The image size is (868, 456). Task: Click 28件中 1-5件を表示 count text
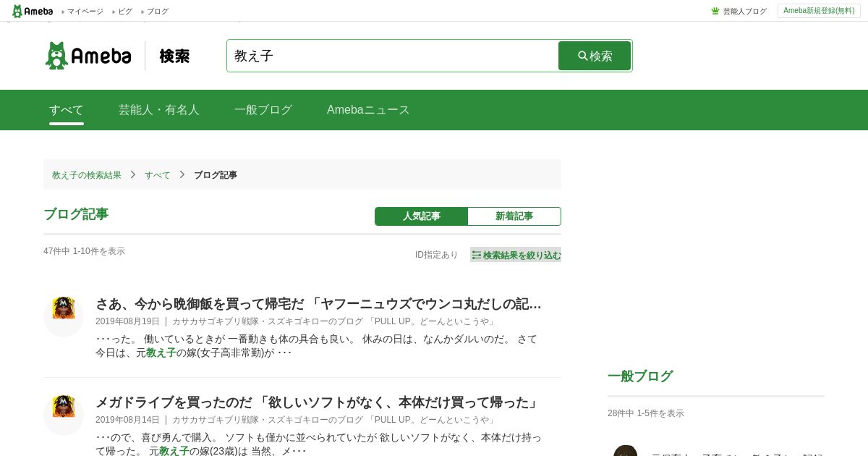click(646, 413)
